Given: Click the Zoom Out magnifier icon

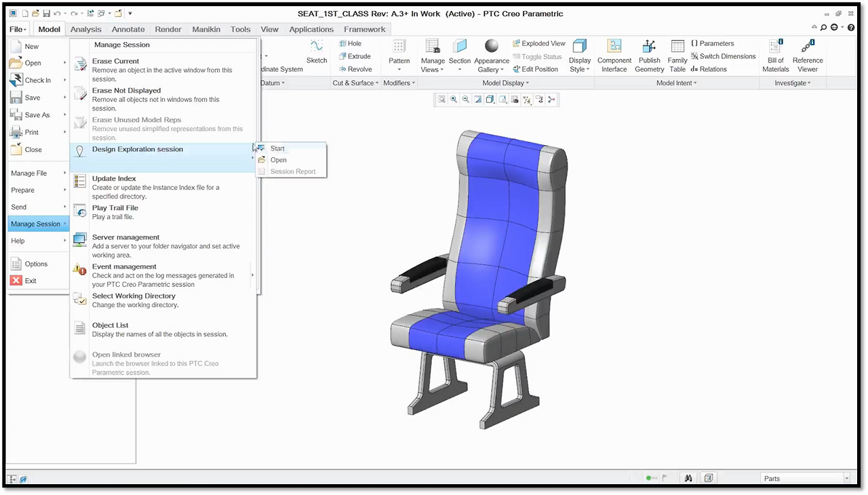Looking at the screenshot, I should click(x=466, y=99).
